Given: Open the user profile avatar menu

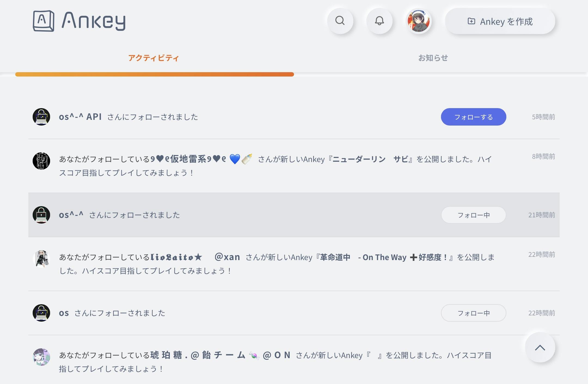Looking at the screenshot, I should click(x=418, y=21).
